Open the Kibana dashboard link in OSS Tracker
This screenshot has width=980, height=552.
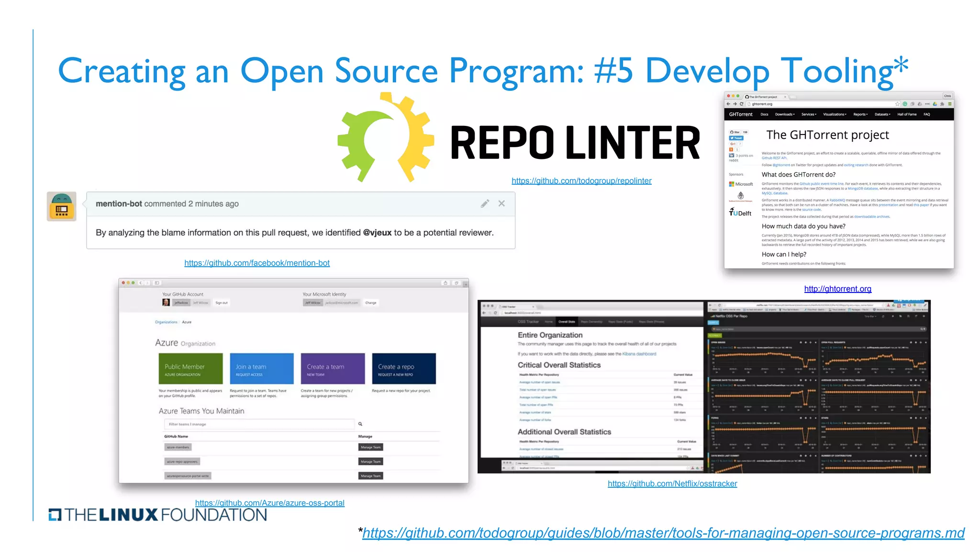click(x=639, y=354)
